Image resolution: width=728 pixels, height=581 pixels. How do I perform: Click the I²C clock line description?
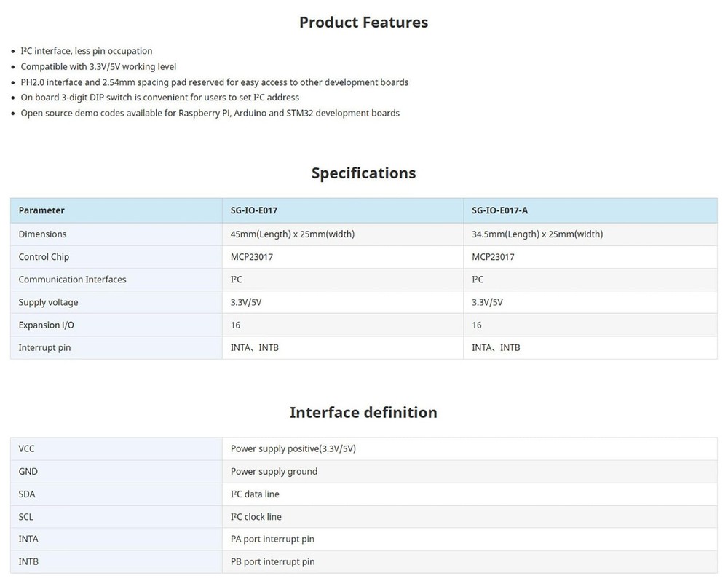coord(256,516)
